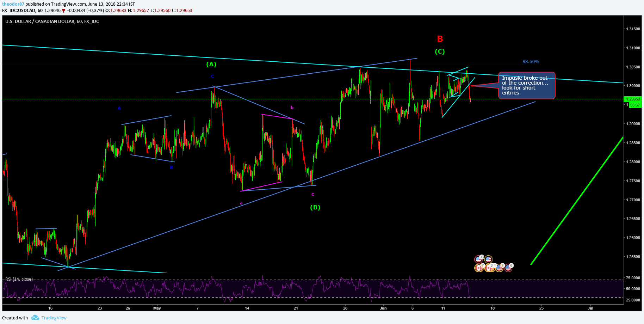
Task: Select the magenta lowercase b label
Action: [x=292, y=108]
